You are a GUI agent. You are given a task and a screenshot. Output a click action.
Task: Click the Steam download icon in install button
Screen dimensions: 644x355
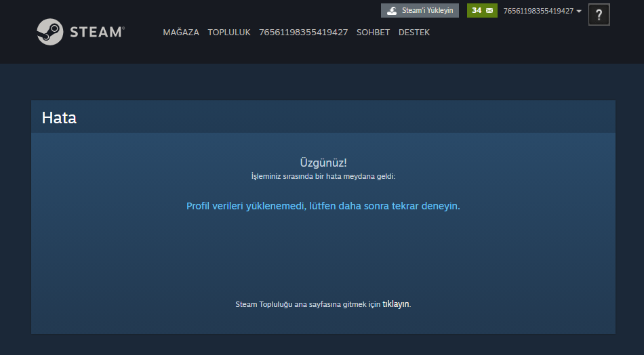pyautogui.click(x=392, y=11)
